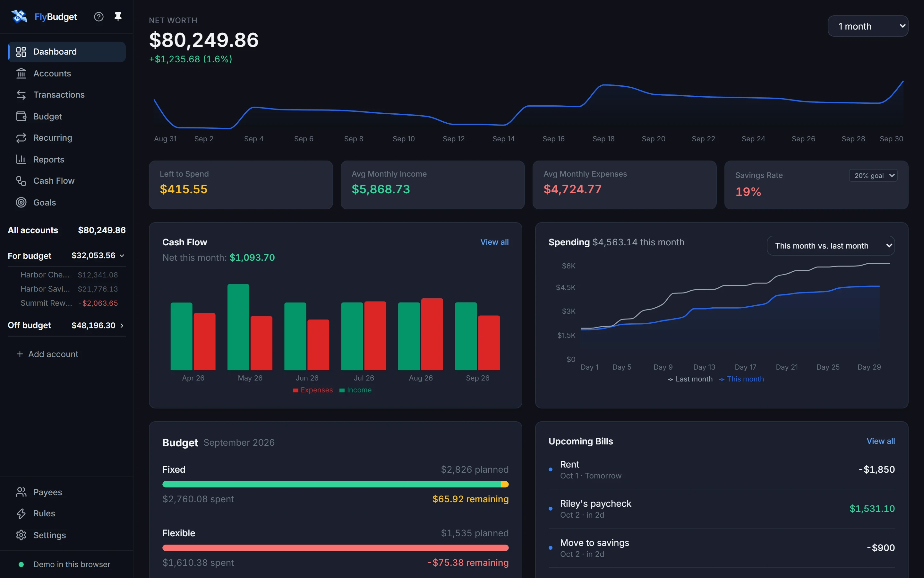Image resolution: width=924 pixels, height=578 pixels.
Task: Click the Payees people icon
Action: point(21,492)
